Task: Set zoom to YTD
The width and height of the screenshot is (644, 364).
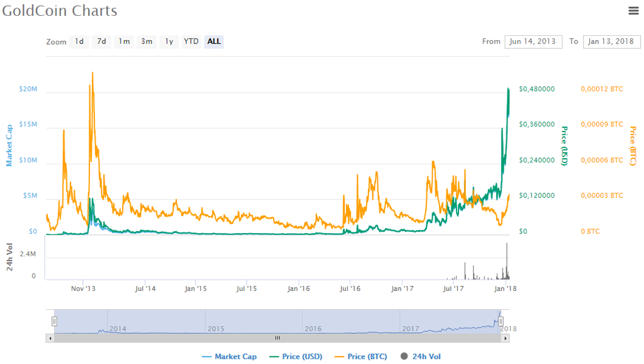Action: click(x=191, y=42)
